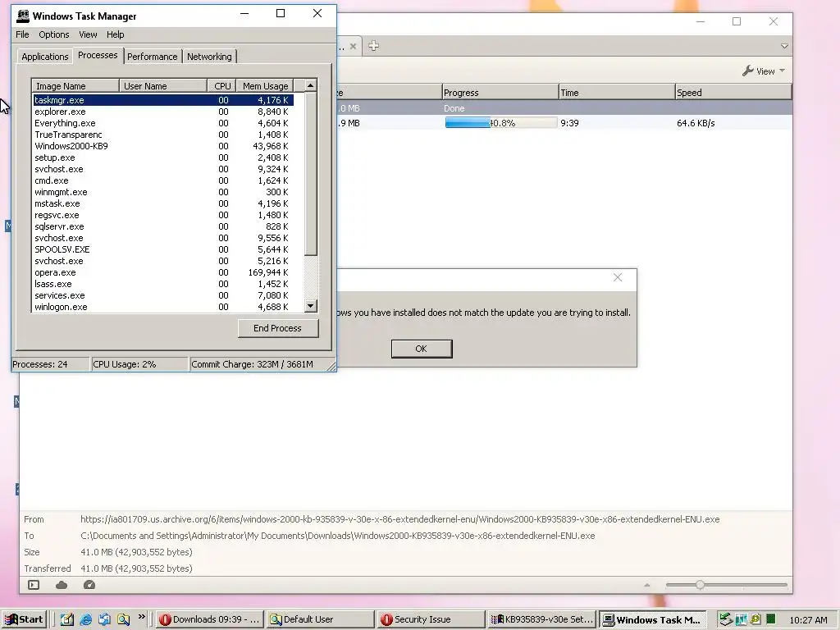Open the Start menu
840x630 pixels.
(24, 619)
